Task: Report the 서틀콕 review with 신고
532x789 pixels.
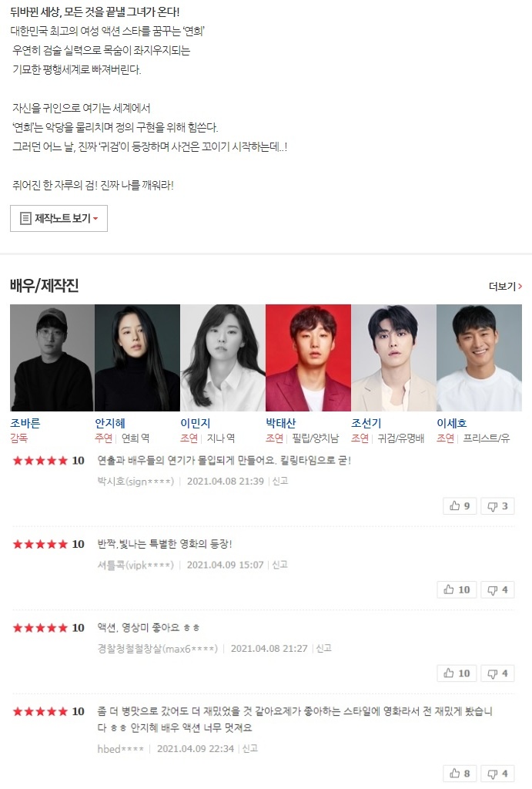Action: [279, 565]
